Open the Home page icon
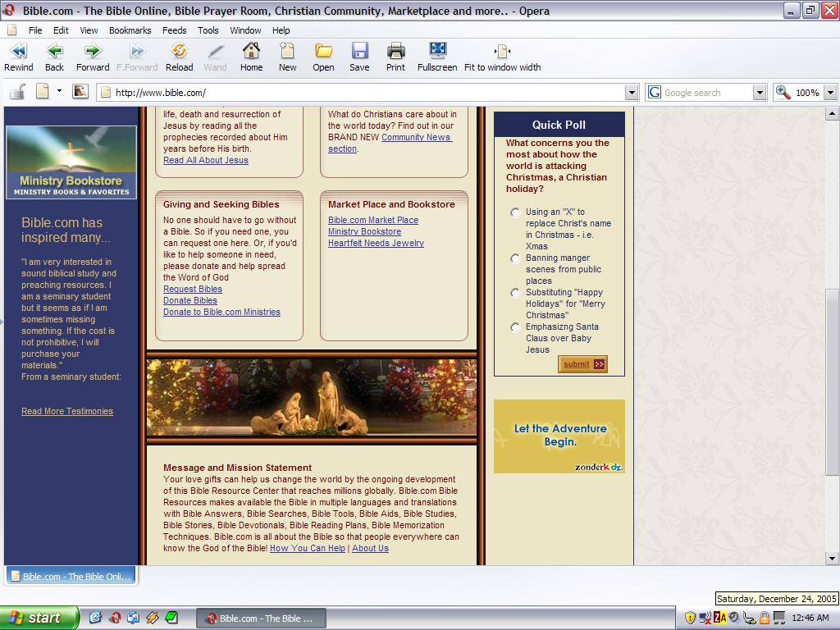The image size is (840, 630). [251, 57]
